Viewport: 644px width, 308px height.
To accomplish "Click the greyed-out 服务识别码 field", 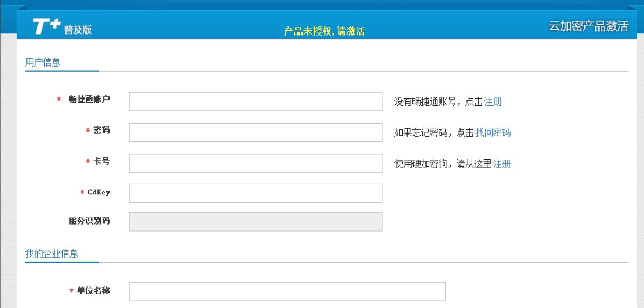I will click(x=256, y=221).
